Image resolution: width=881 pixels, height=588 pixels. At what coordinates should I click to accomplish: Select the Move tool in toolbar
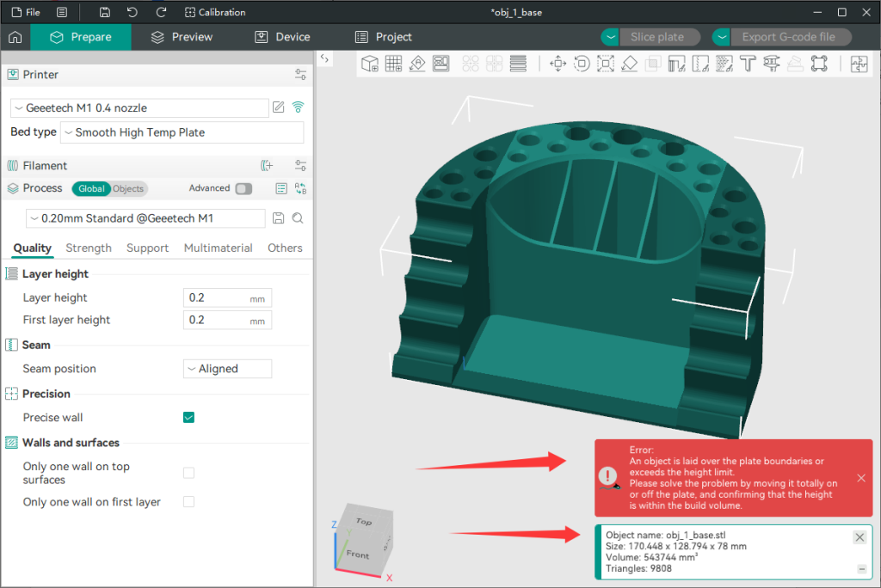click(x=557, y=64)
